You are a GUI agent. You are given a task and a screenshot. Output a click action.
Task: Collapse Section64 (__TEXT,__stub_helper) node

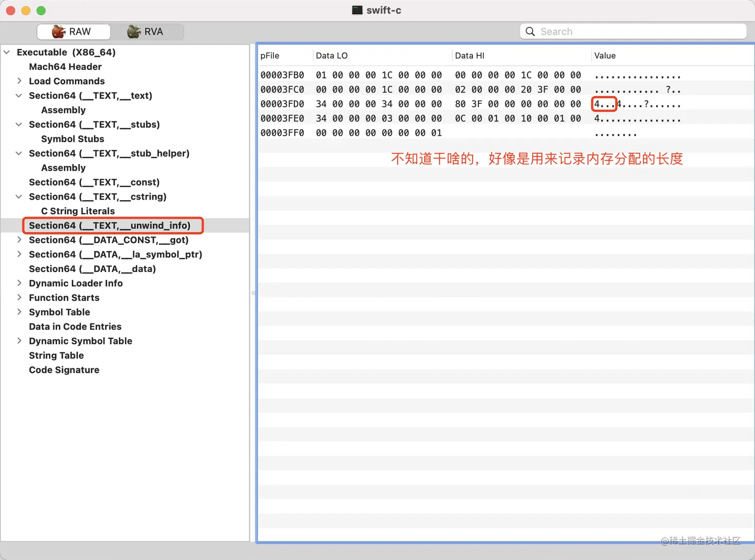pos(19,153)
